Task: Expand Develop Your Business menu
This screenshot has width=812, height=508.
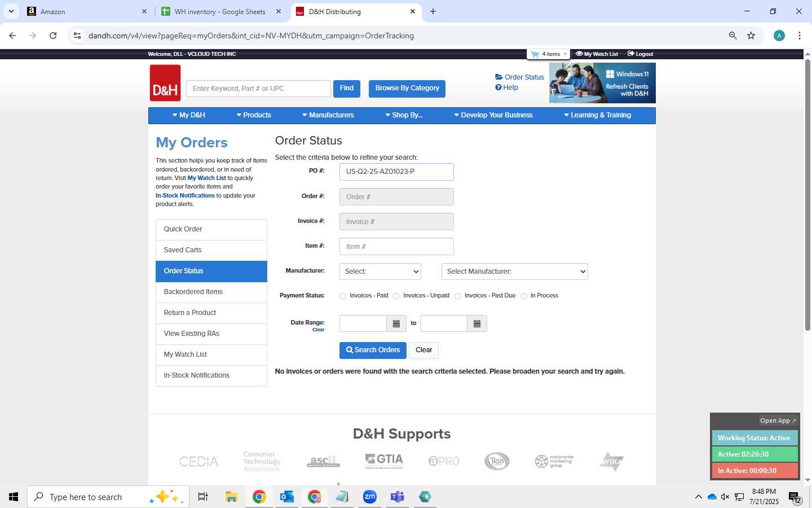Action: 493,115
